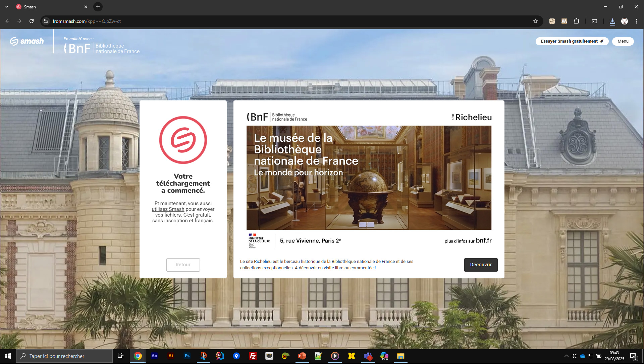The height and width of the screenshot is (364, 644).
Task: Open the Menu button at top right
Action: click(623, 41)
